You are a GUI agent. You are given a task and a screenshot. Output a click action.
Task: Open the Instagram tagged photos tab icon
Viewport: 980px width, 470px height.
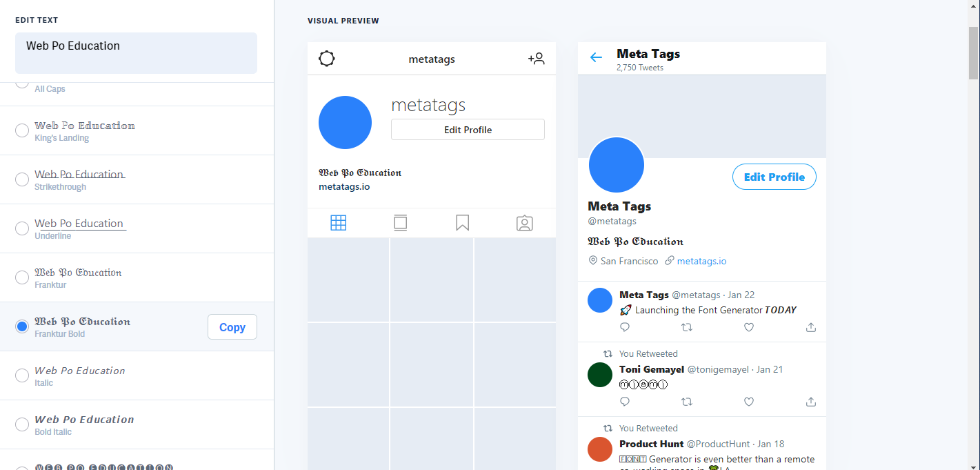pyautogui.click(x=524, y=223)
